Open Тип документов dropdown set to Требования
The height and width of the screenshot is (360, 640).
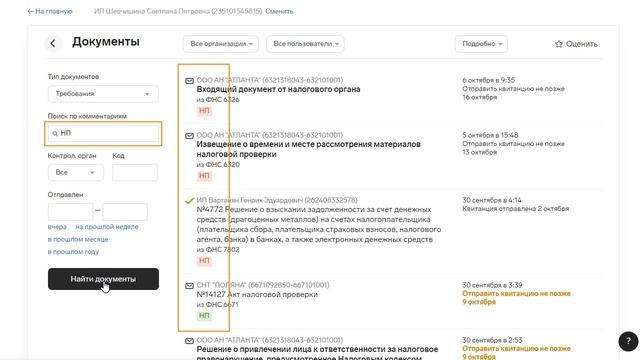tap(103, 94)
